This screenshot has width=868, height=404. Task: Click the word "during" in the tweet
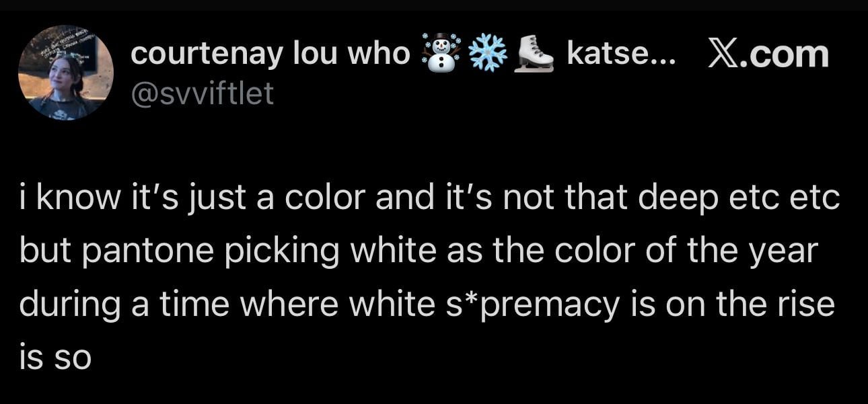[65, 305]
